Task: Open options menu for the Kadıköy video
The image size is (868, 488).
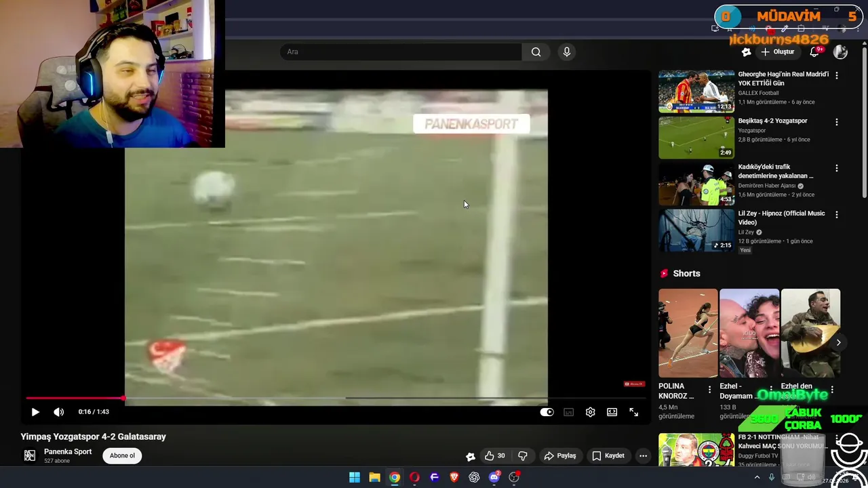Action: click(x=837, y=168)
